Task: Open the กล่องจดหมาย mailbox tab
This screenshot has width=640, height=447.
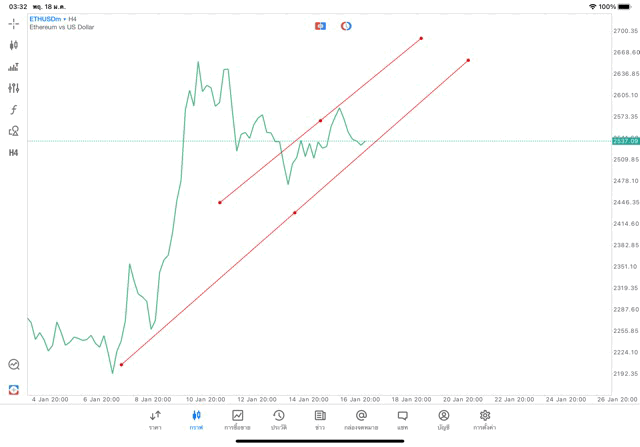Action: point(361,420)
